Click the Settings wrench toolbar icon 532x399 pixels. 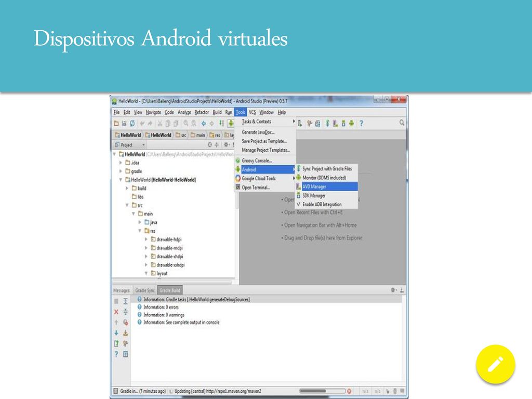(x=310, y=124)
